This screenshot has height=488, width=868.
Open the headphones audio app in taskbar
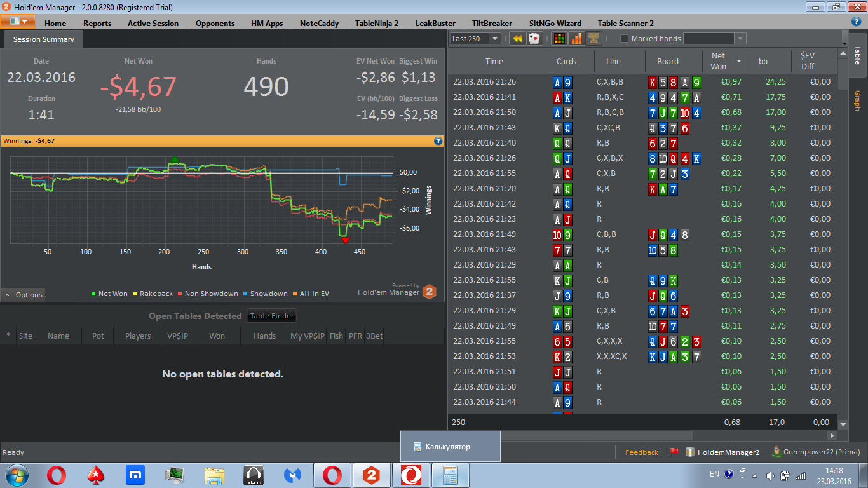point(254,475)
